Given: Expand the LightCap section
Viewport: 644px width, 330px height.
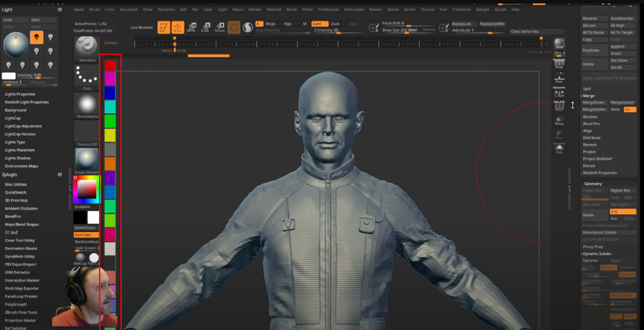Looking at the screenshot, I should tap(13, 118).
